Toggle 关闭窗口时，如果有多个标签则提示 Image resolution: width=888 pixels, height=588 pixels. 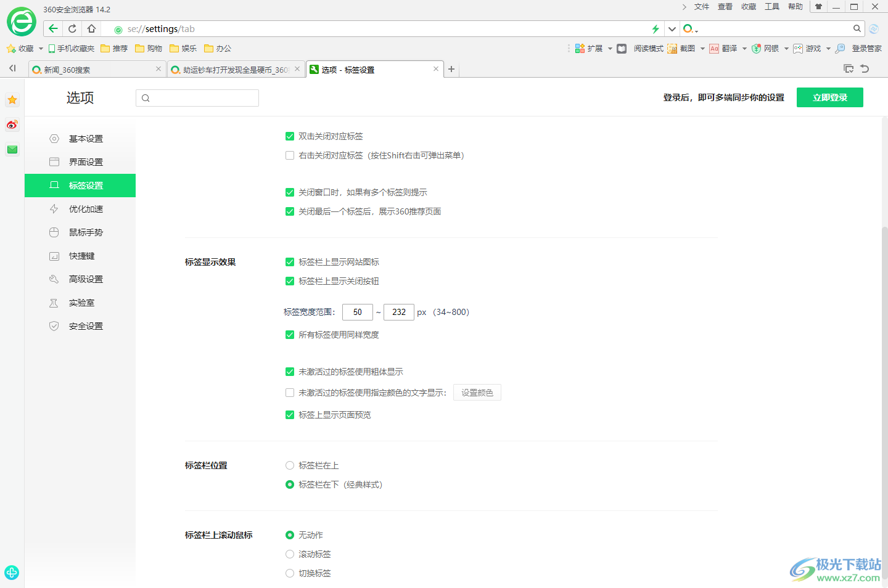click(x=290, y=192)
